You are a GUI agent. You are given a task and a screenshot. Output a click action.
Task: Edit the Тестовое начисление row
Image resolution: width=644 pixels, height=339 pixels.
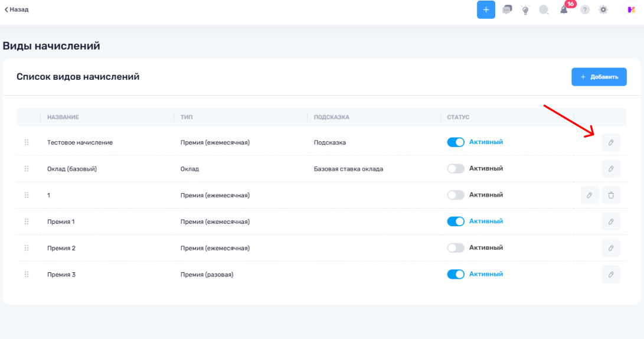[610, 142]
